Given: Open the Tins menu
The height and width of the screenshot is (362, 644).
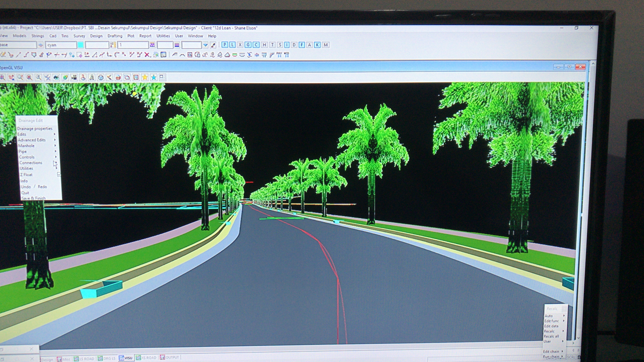Looking at the screenshot, I should point(65,36).
